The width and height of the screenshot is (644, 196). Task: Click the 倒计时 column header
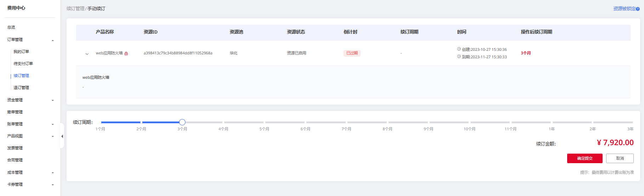[351, 32]
